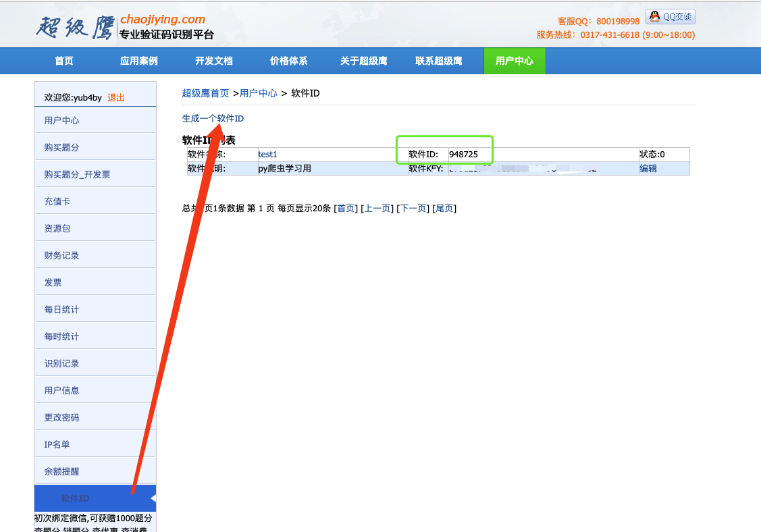761x532 pixels.
Task: Click the QQ交谈 chat icon button
Action: [x=671, y=16]
